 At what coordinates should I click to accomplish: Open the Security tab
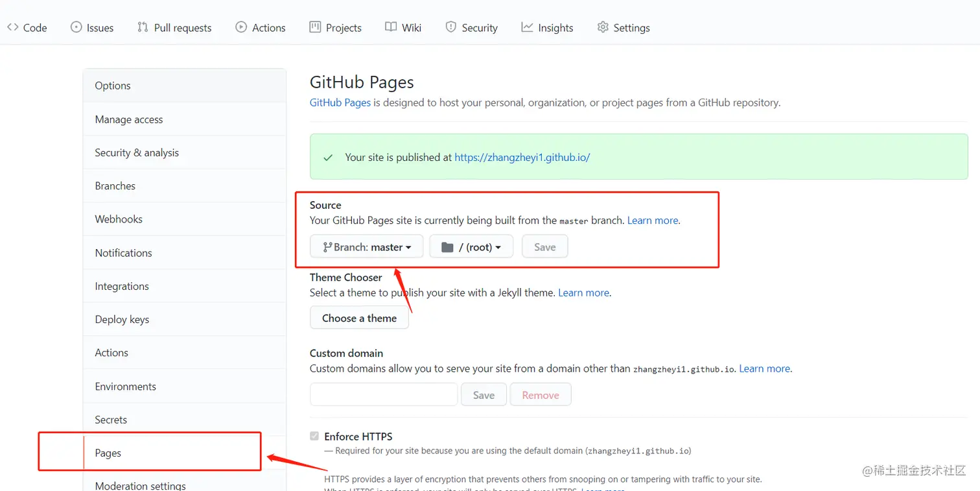coord(472,27)
